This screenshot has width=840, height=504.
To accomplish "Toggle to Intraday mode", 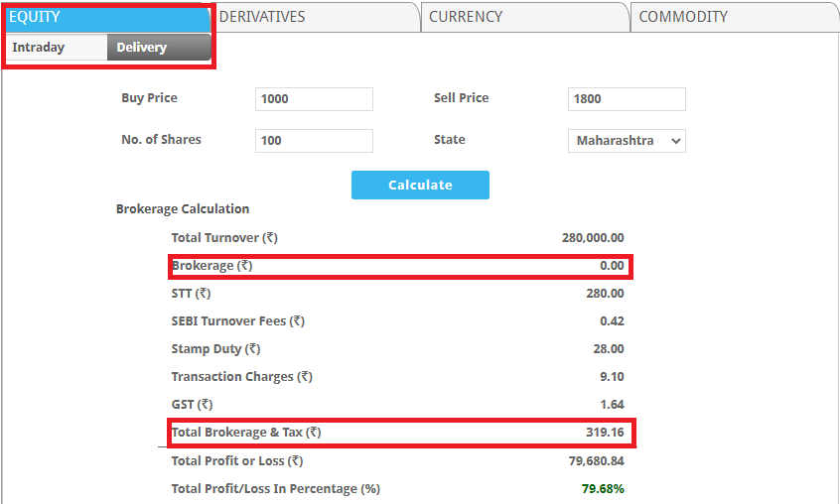I will (x=39, y=48).
